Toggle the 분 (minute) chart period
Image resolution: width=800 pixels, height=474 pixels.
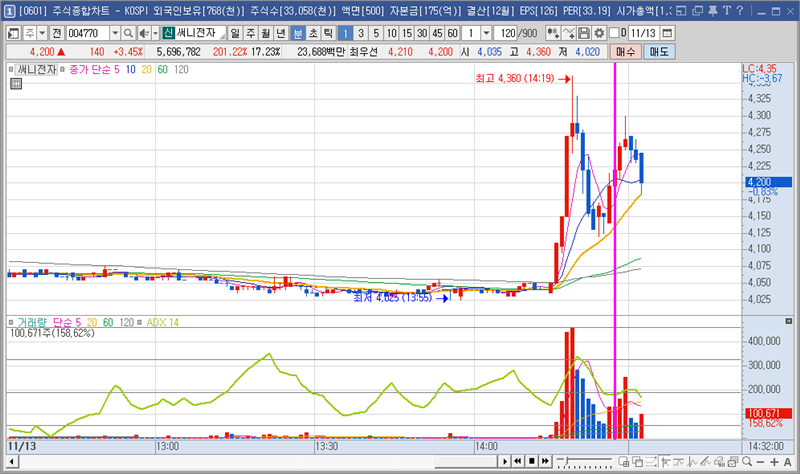[297, 33]
